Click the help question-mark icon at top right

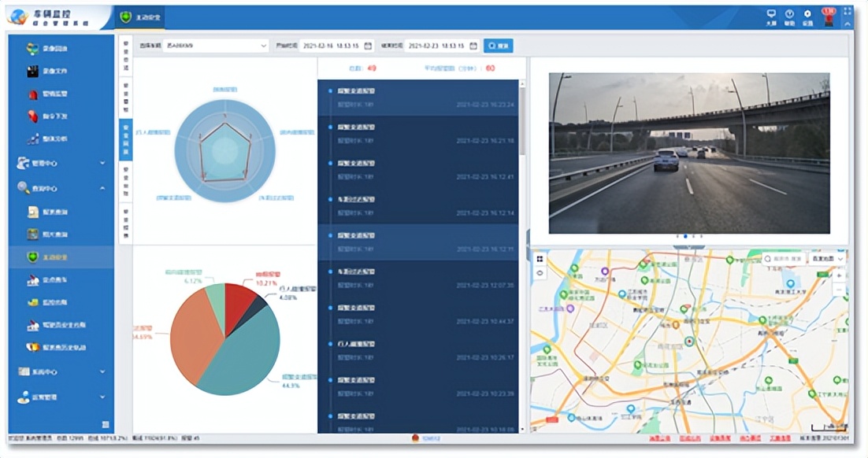point(789,16)
